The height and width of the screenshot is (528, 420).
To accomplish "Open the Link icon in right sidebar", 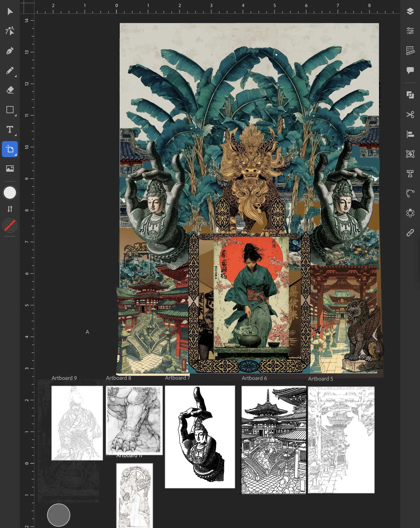I will click(x=410, y=233).
